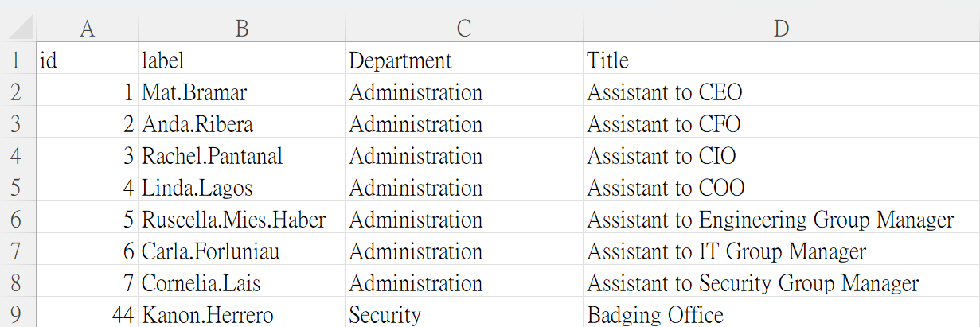Select the Security department cell
Viewport: 980px width, 327px height.
pyautogui.click(x=464, y=315)
